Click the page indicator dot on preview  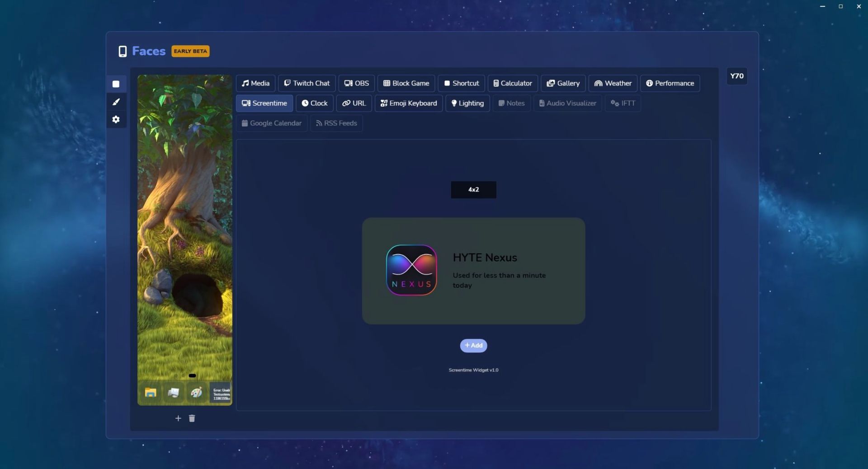pyautogui.click(x=192, y=375)
